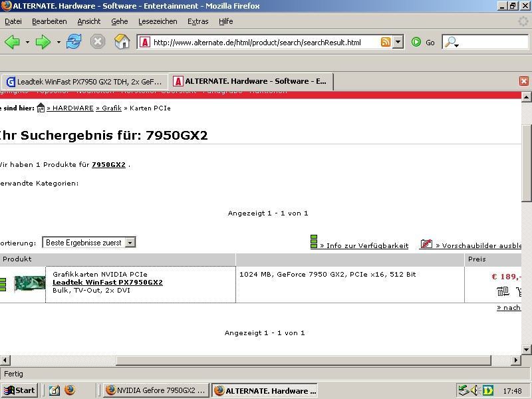Switch to the Leadtek WinFast PX7950 GX2 TDH tab

(84, 82)
